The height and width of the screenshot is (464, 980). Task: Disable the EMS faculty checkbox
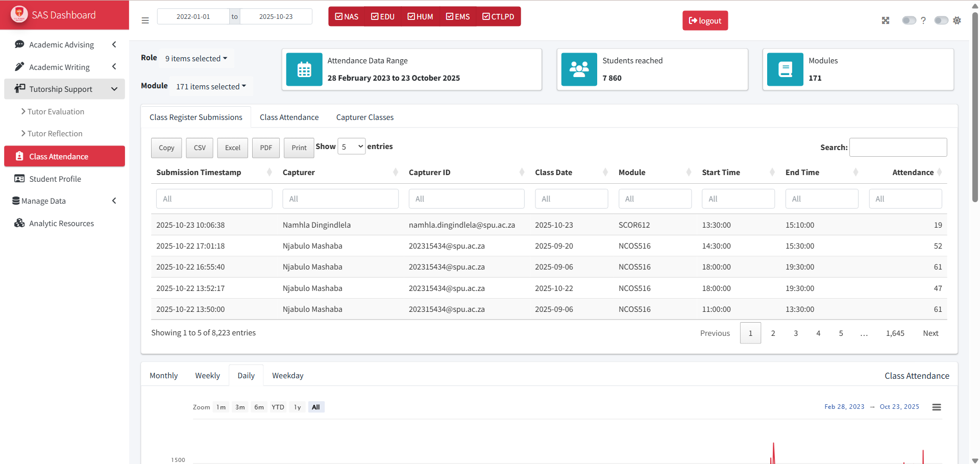point(451,16)
